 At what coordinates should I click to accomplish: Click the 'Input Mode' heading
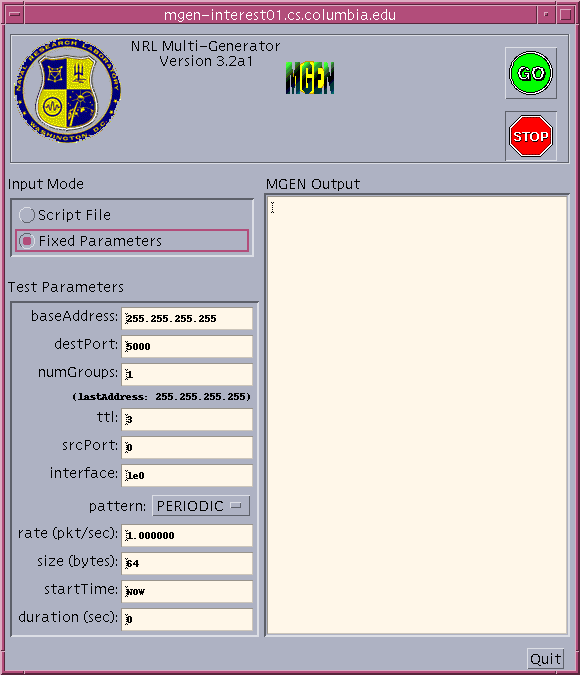(x=46, y=184)
